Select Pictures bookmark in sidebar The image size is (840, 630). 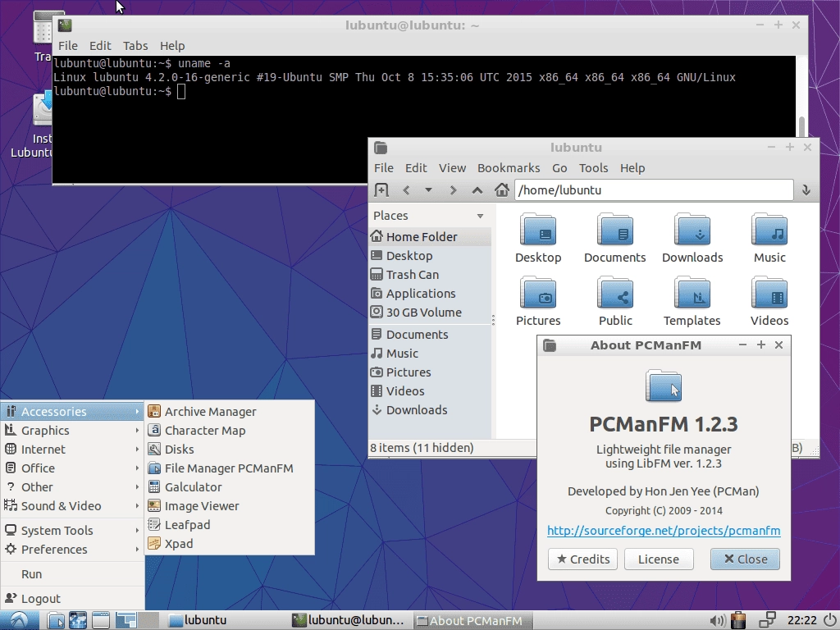(430, 372)
